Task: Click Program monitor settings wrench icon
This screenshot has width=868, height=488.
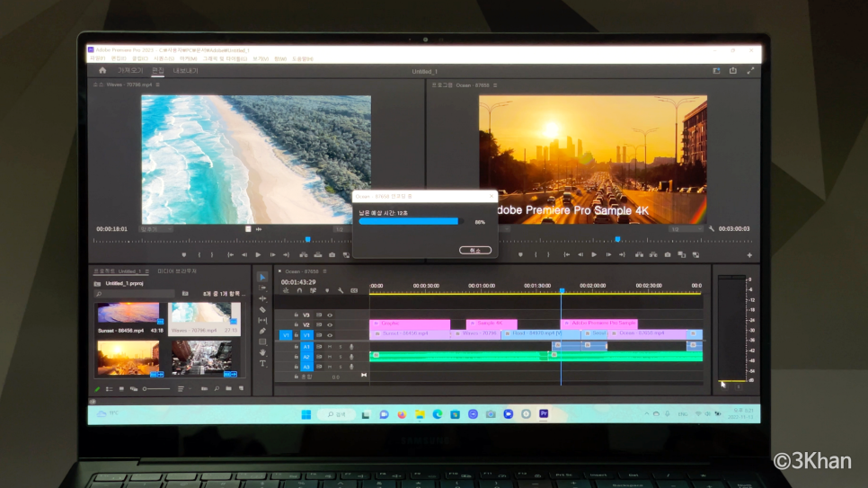Action: (x=712, y=229)
